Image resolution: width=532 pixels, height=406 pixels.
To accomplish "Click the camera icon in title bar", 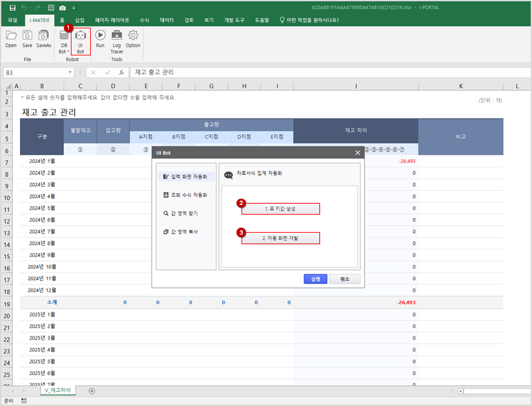I will (62, 8).
